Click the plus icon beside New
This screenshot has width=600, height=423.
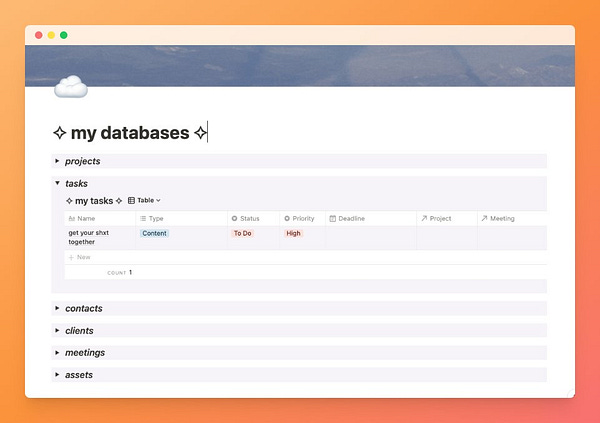point(71,257)
